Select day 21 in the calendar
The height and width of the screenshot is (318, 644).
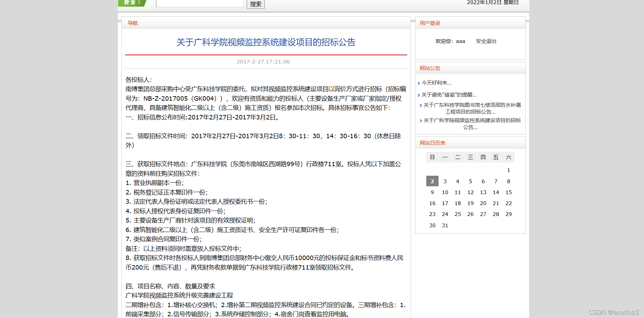pyautogui.click(x=496, y=203)
